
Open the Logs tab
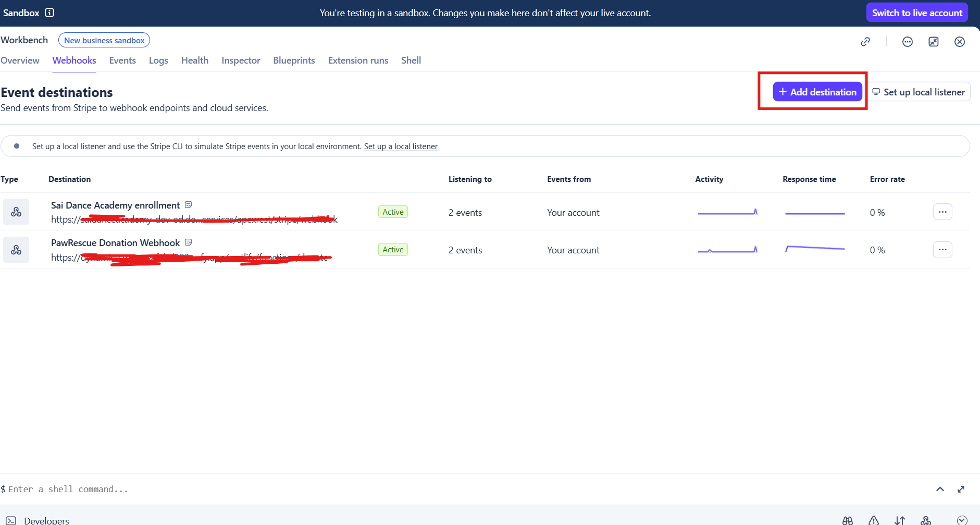coord(158,60)
